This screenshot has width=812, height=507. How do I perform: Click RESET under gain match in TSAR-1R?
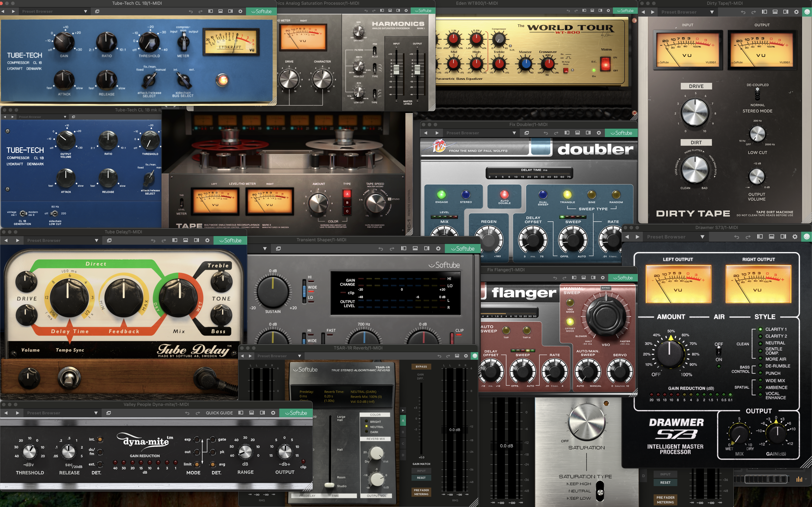click(x=421, y=478)
